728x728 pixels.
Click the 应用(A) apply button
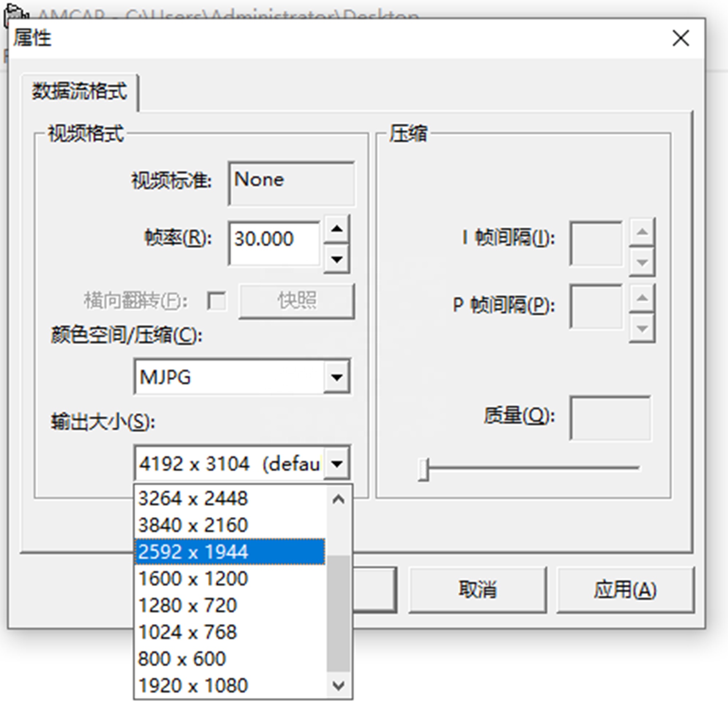click(625, 590)
